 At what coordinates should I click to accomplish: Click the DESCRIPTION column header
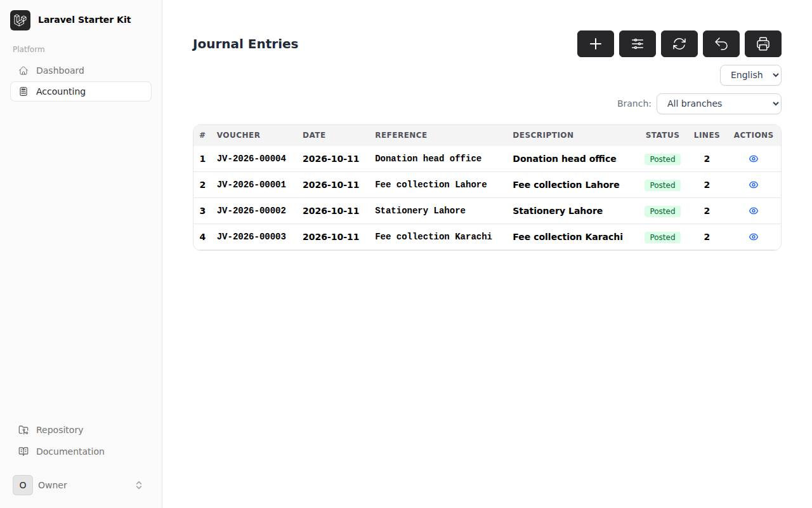[543, 135]
